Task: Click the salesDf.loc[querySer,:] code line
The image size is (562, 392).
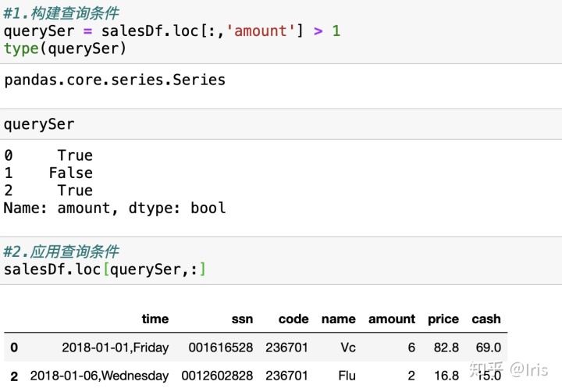Action: click(105, 269)
